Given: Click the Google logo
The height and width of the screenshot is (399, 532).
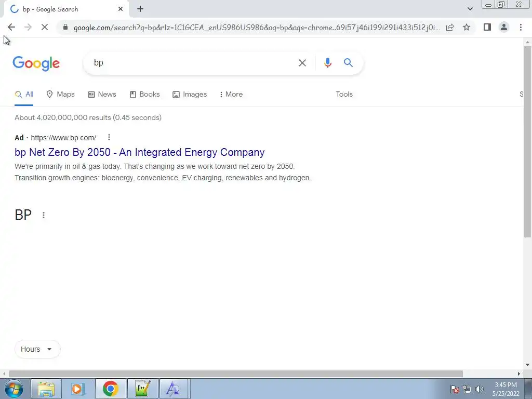Looking at the screenshot, I should [36, 64].
